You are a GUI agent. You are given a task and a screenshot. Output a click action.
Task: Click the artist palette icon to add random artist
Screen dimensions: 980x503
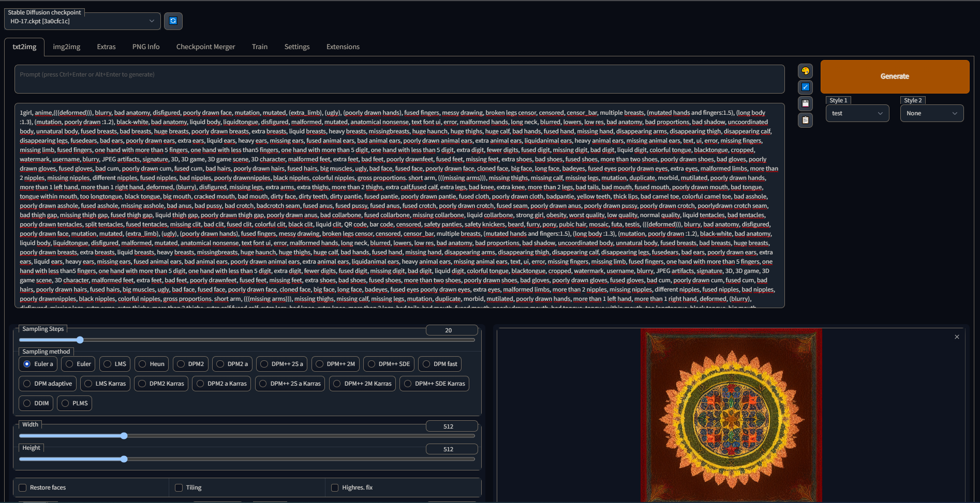coord(805,70)
